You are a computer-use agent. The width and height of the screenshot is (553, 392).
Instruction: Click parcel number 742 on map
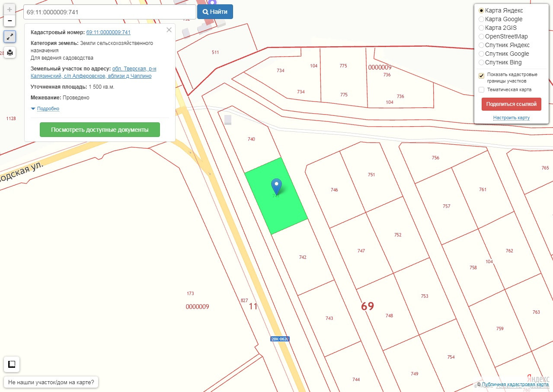tap(303, 257)
